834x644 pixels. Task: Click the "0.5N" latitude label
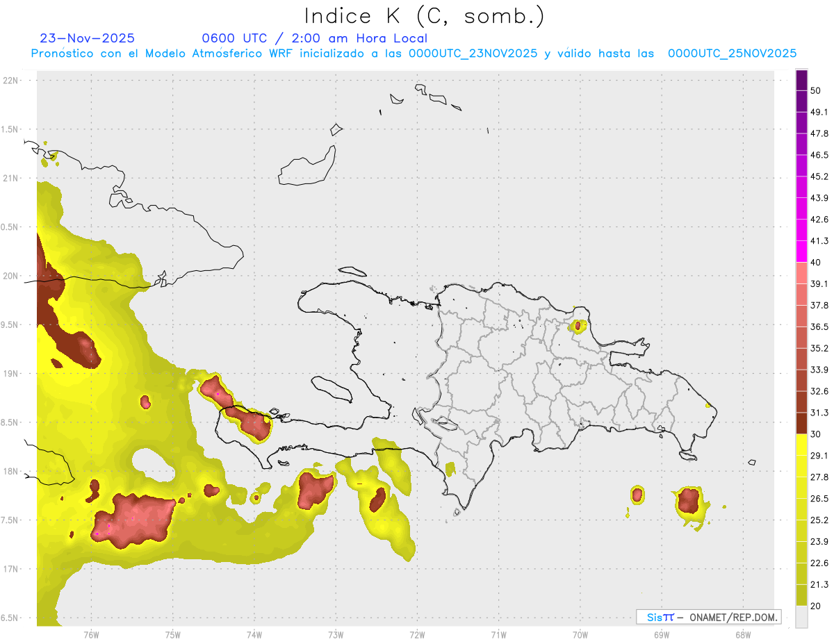[9, 227]
